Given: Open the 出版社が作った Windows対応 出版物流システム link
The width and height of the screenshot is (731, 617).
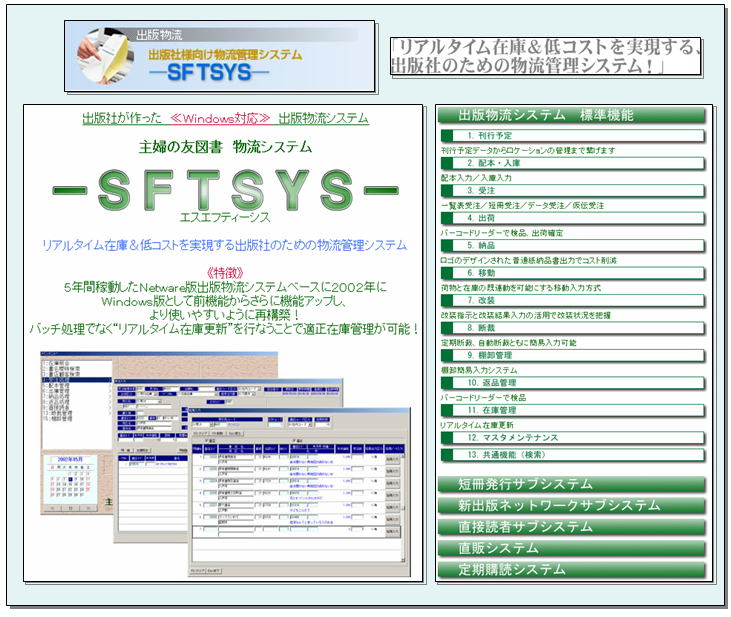Looking at the screenshot, I should pos(225,118).
